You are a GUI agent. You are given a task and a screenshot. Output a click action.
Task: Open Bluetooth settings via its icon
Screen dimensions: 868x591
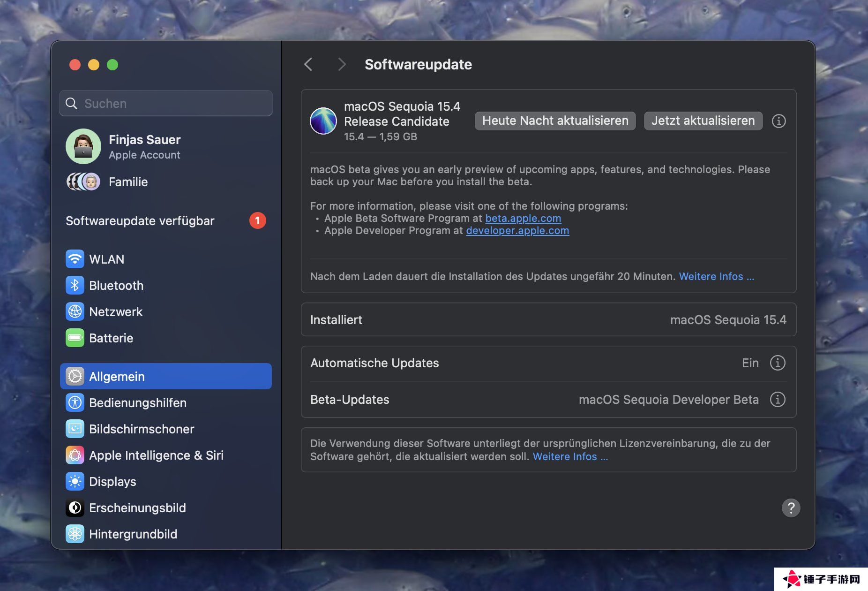[75, 285]
